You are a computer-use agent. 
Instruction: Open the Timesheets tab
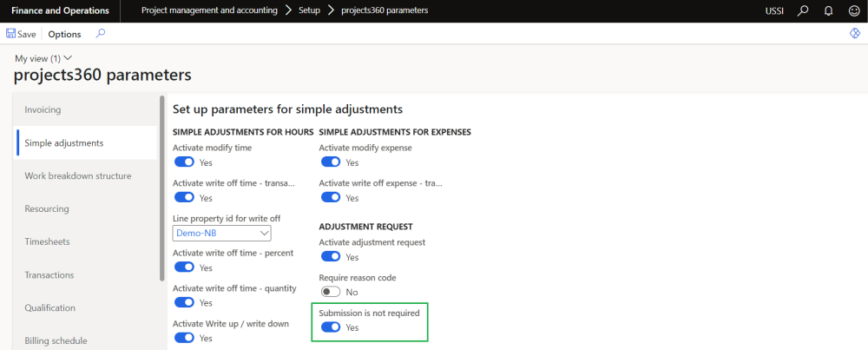[x=47, y=241]
